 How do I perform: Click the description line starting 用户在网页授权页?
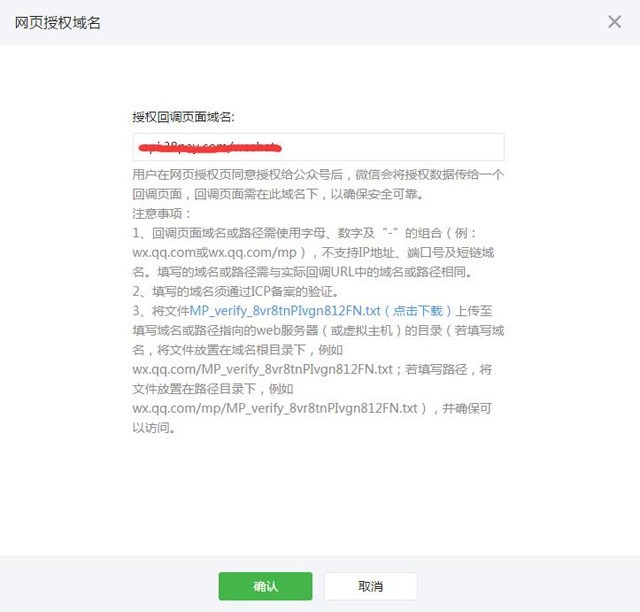[318, 174]
